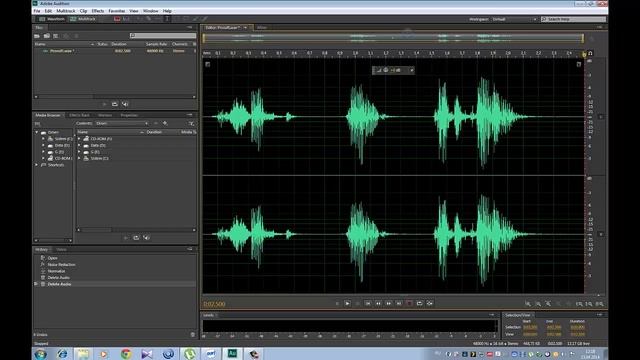Image resolution: width=640 pixels, height=360 pixels.
Task: Click the insert icon below Files list
Action: [115, 104]
